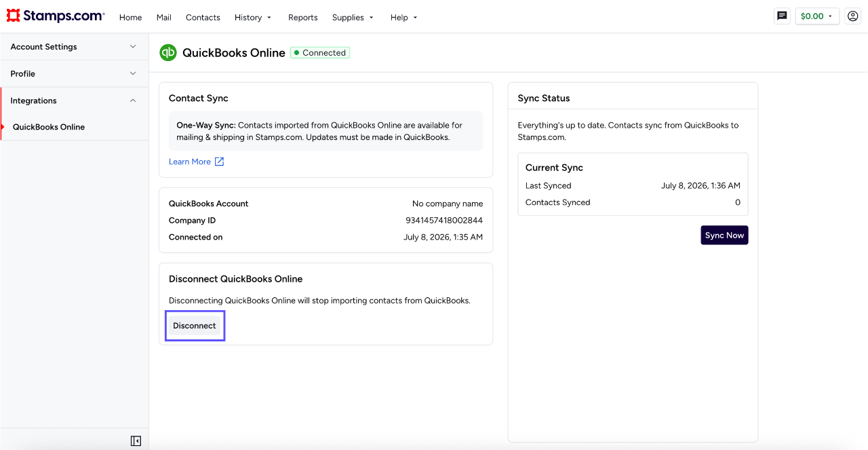Open the History dropdown menu
This screenshot has height=450, width=868.
click(x=253, y=18)
